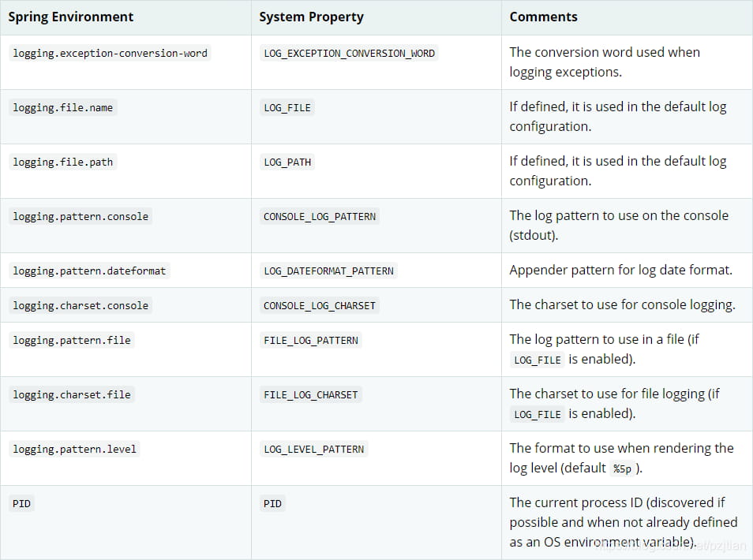Click the PID entry in Spring Environment column
The image size is (753, 560).
pos(22,503)
